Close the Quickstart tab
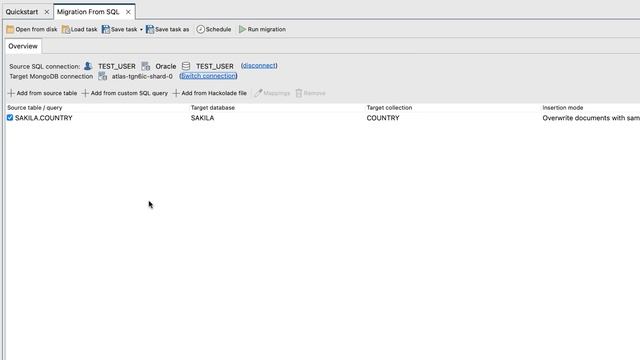 tap(47, 12)
